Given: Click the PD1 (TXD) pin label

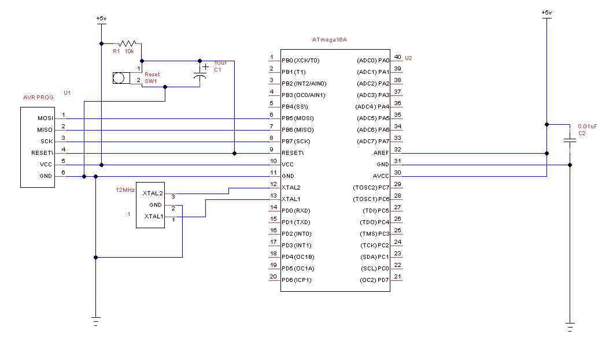Looking at the screenshot, I should tap(296, 222).
